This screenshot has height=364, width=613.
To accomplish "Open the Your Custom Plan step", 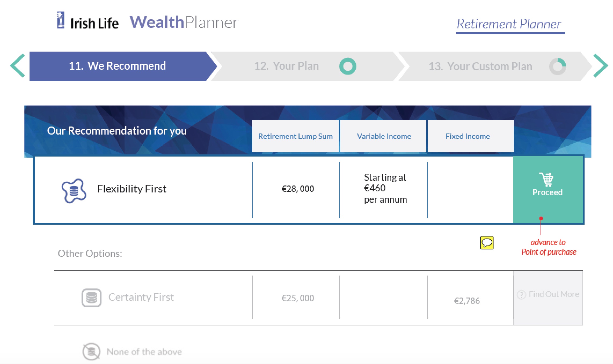I will click(480, 66).
